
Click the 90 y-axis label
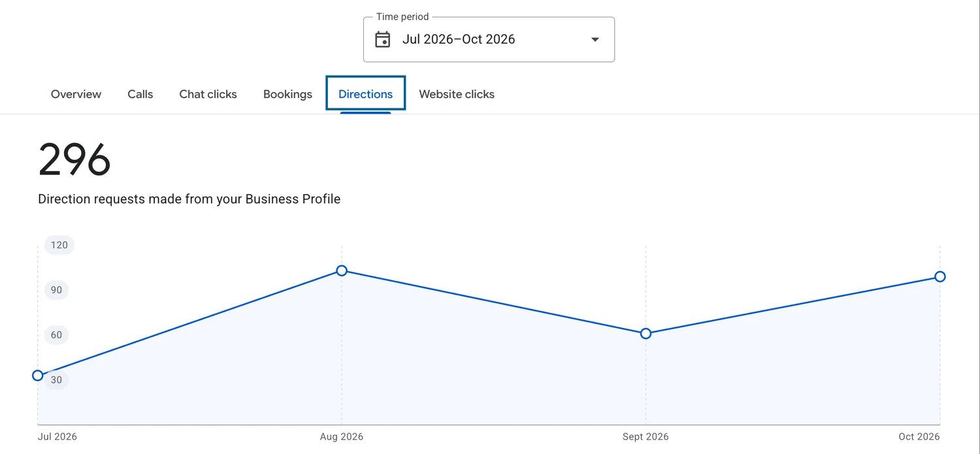(57, 290)
